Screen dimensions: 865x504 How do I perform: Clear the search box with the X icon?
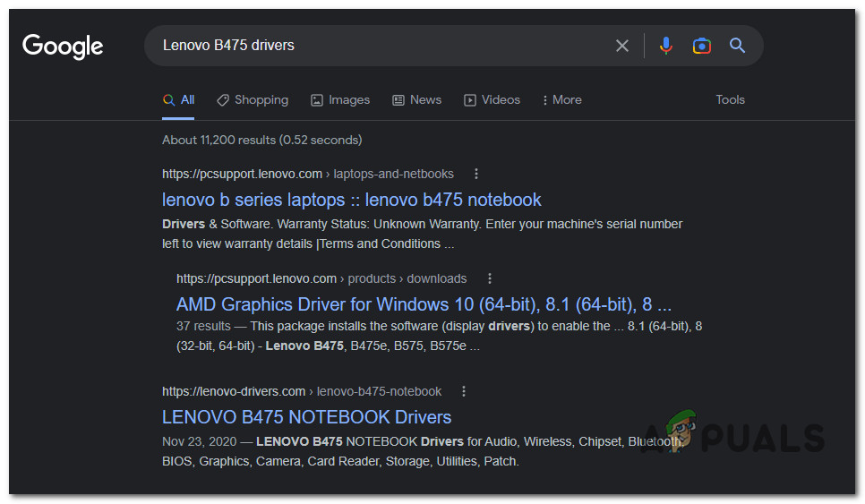point(621,46)
